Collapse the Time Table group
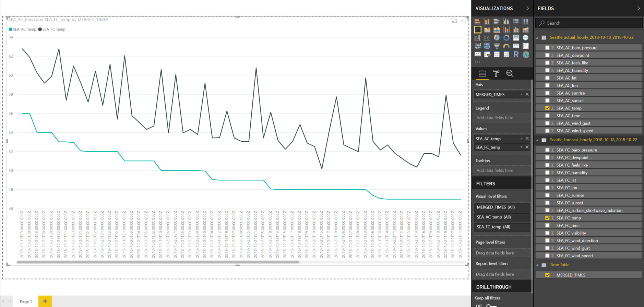The image size is (644, 307). [537, 265]
